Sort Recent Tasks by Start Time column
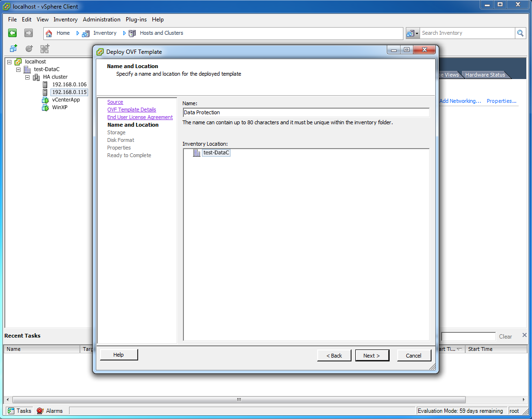 tap(495, 349)
